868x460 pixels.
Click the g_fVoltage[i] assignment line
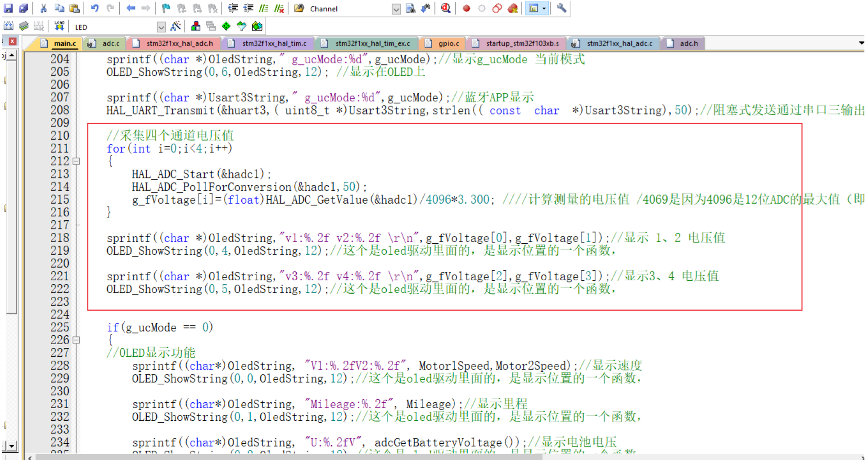(x=497, y=200)
